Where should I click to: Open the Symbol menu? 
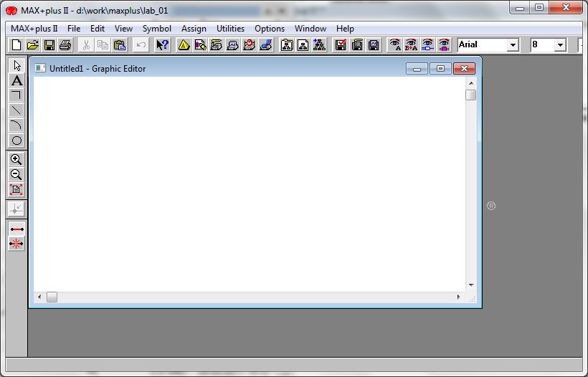pos(157,29)
